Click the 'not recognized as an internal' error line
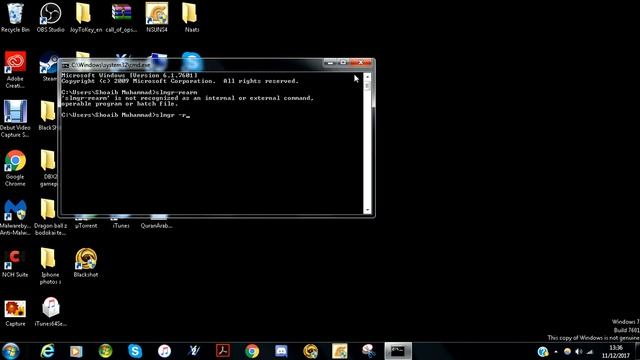This screenshot has width=640, height=360. [187, 98]
